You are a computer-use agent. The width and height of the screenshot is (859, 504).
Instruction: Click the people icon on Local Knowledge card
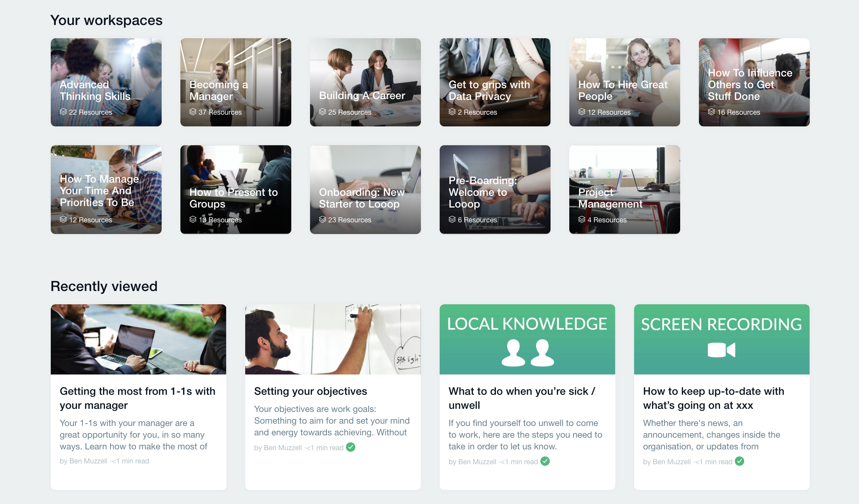[527, 352]
